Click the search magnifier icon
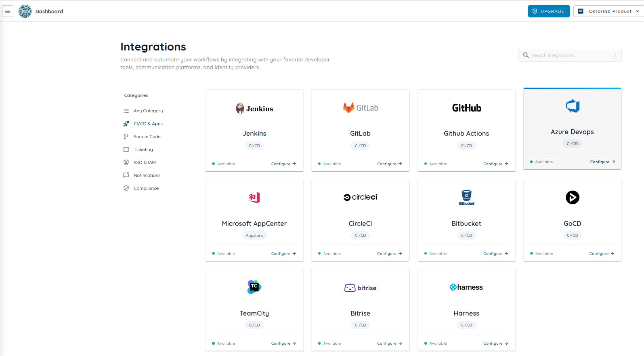Viewport: 644px width, 356px height. (526, 55)
